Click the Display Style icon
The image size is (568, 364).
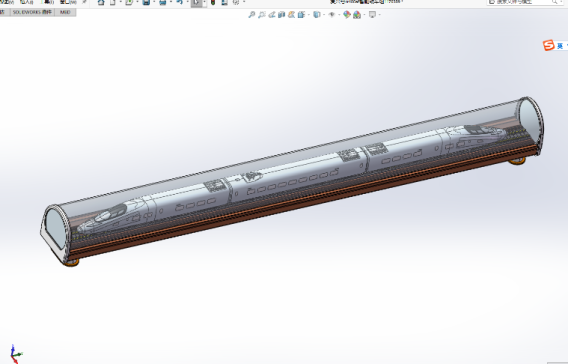317,14
